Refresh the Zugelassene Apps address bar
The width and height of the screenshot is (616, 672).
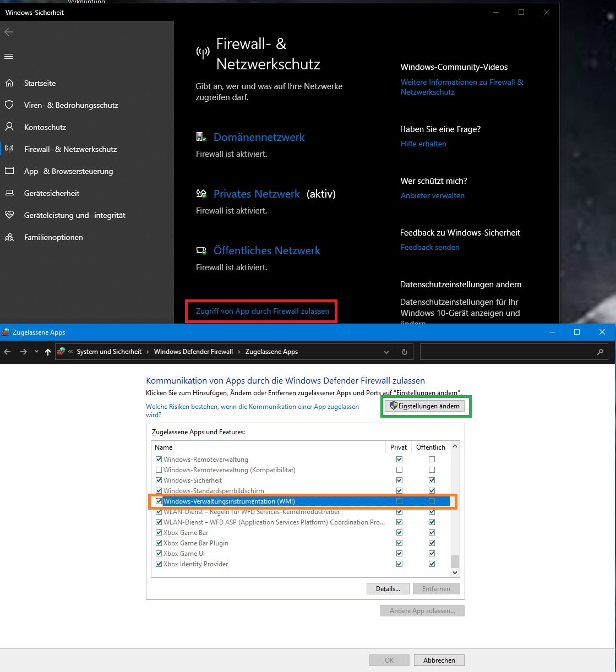[405, 352]
